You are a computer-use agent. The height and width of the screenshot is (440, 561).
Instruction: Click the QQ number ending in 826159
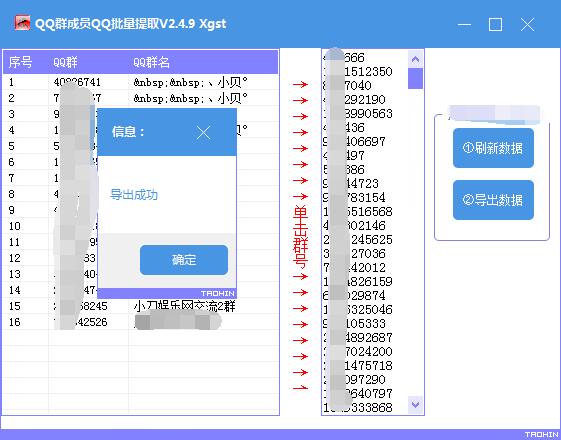pos(358,282)
